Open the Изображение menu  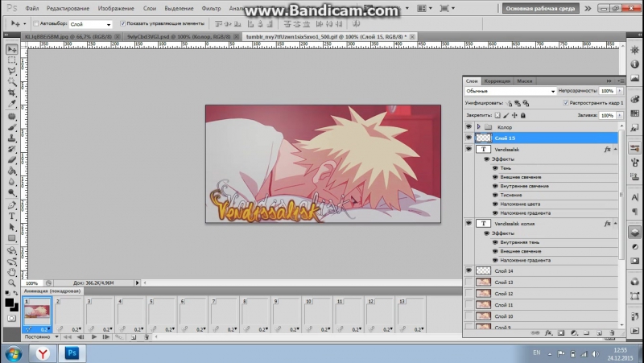pos(116,8)
